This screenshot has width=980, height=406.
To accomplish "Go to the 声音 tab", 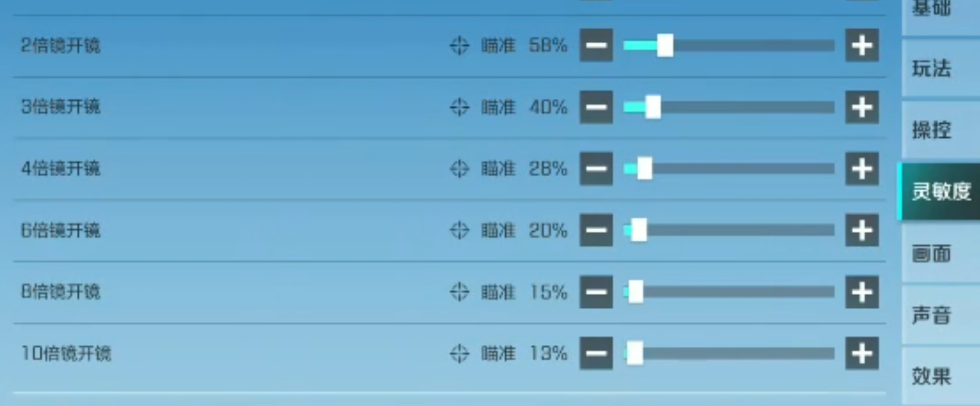I will [932, 315].
